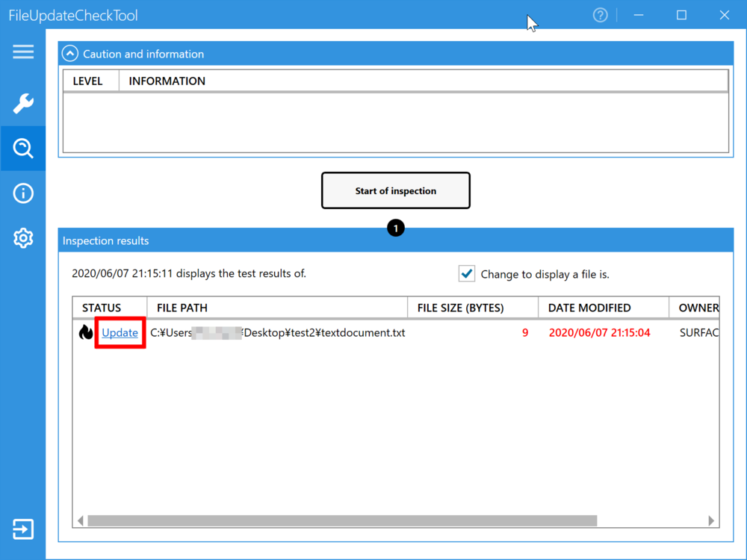Sort by the FILE PATH column header
747x560 pixels.
pos(276,308)
